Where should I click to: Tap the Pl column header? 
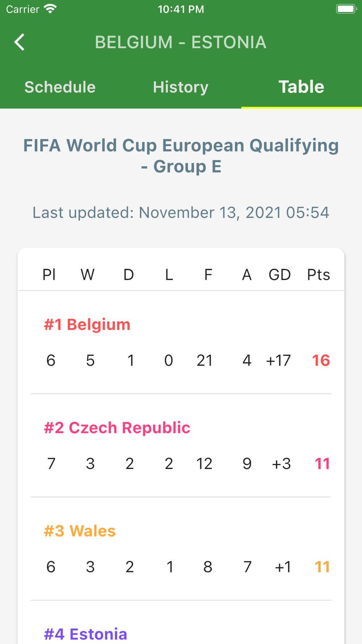(49, 275)
